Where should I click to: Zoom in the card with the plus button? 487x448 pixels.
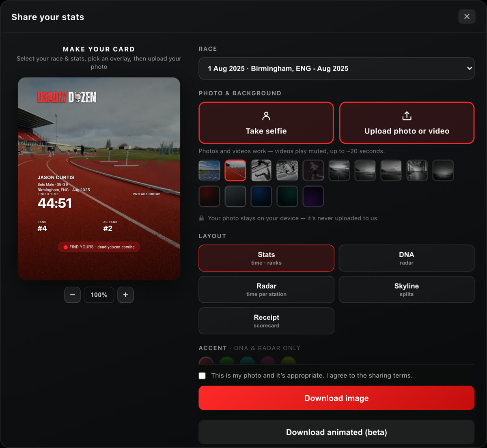tap(125, 295)
